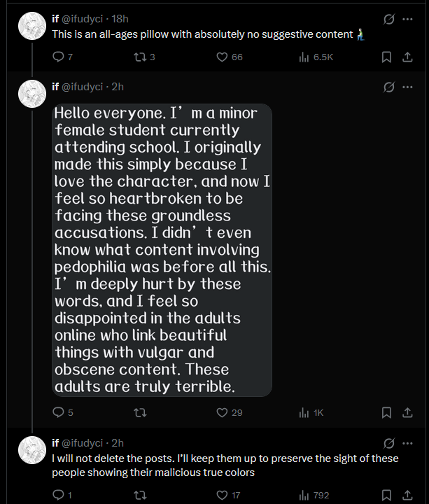This screenshot has width=429, height=504.
Task: Open the @ifudyci handle on first post
Action: pyautogui.click(x=85, y=19)
